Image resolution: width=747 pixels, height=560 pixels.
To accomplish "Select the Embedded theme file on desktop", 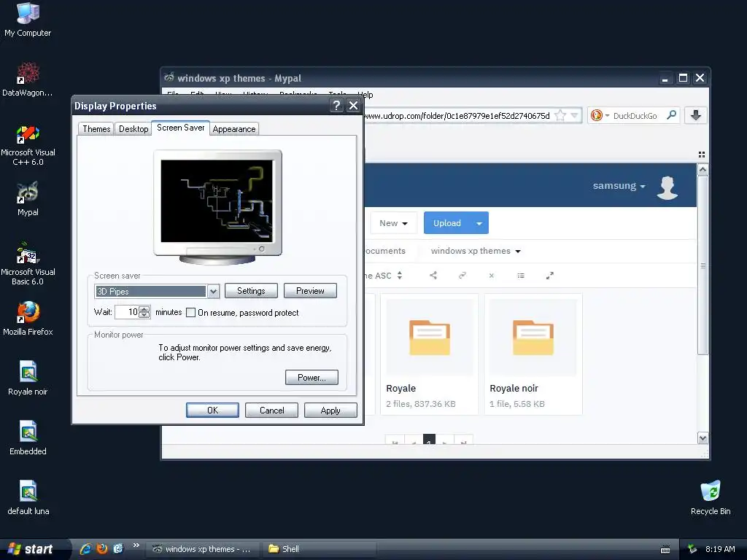I will click(28, 438).
